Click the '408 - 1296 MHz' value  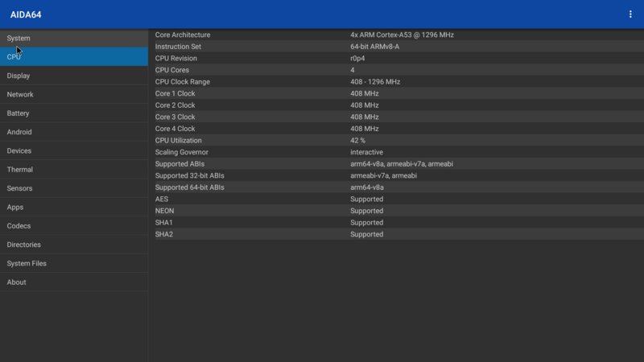tap(375, 82)
